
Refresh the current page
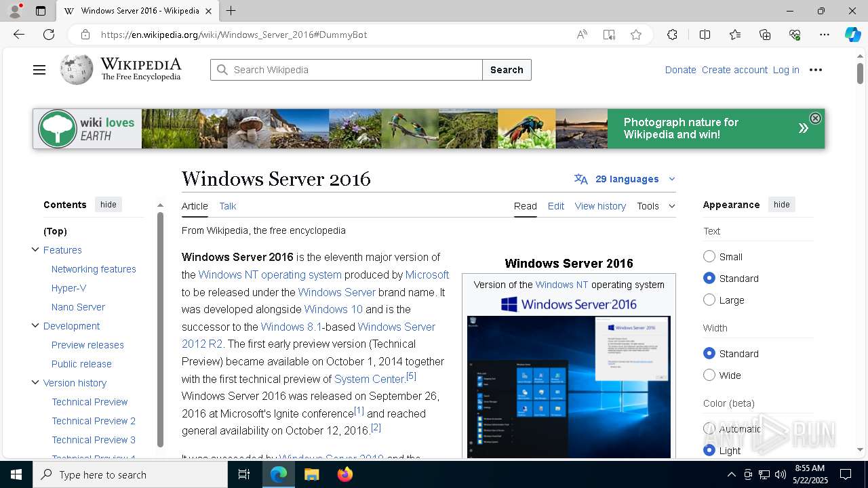[x=49, y=35]
